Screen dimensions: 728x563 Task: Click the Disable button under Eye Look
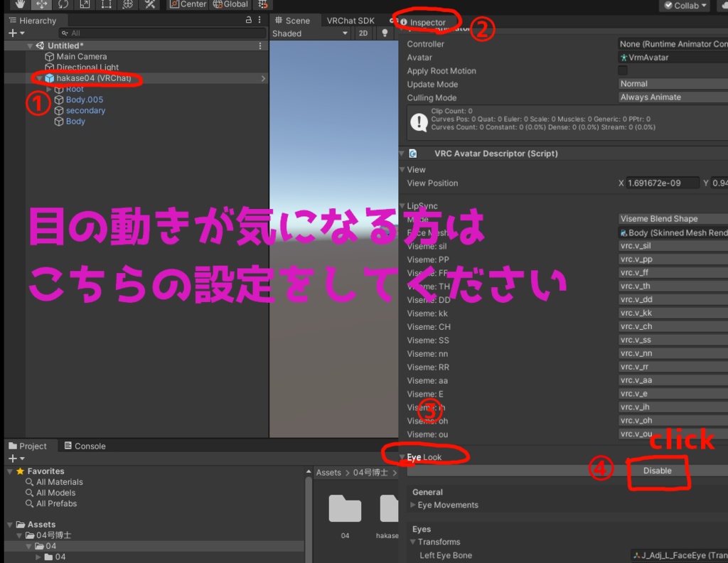658,471
